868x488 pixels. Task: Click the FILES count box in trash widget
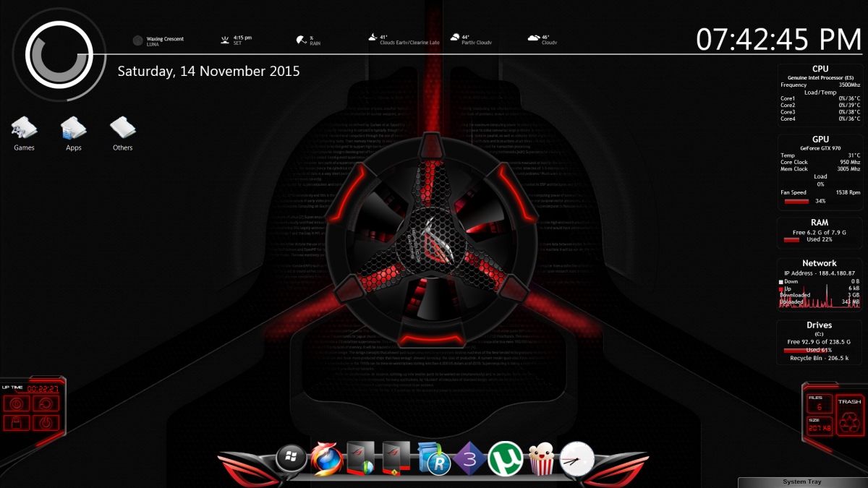pos(819,404)
